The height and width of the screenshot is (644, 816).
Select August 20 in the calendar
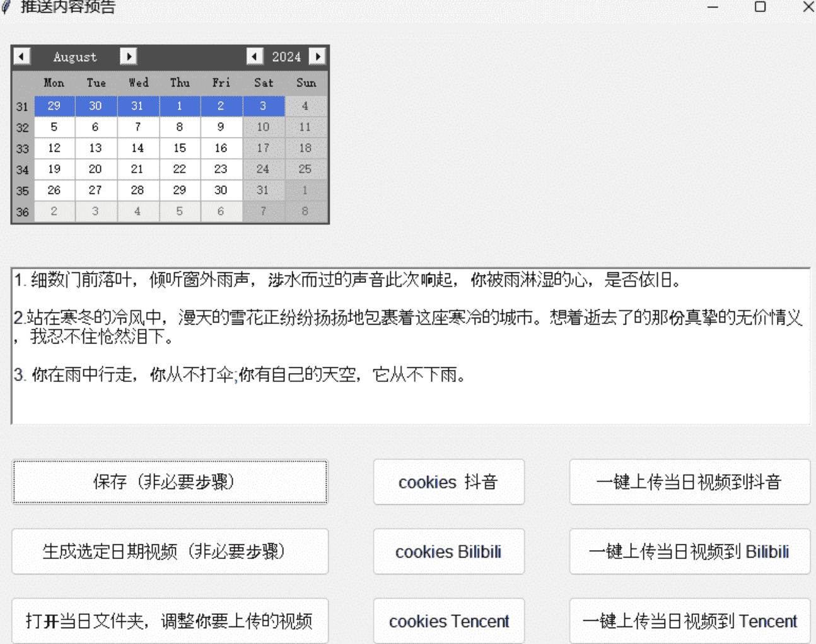pyautogui.click(x=96, y=169)
